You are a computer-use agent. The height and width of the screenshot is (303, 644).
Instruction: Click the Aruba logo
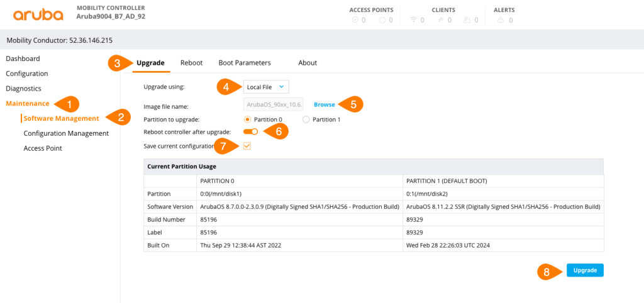38,14
